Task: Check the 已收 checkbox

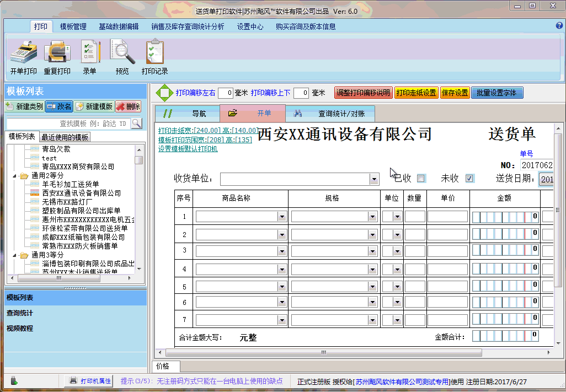Action: point(421,179)
